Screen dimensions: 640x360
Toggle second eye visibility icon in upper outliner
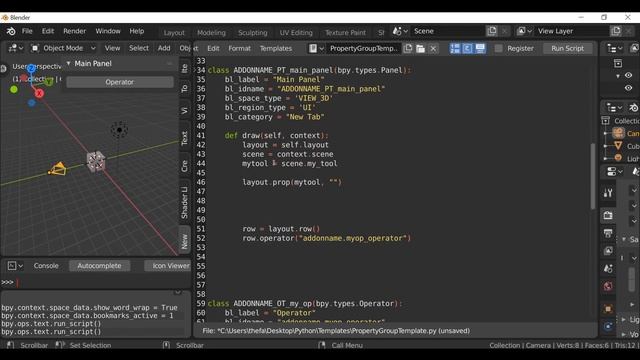point(629,88)
